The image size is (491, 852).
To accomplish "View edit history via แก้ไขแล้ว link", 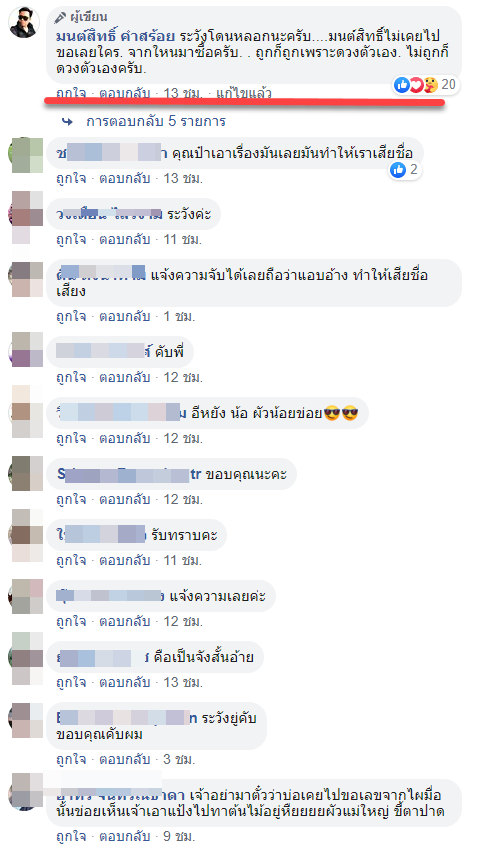I will click(x=243, y=93).
